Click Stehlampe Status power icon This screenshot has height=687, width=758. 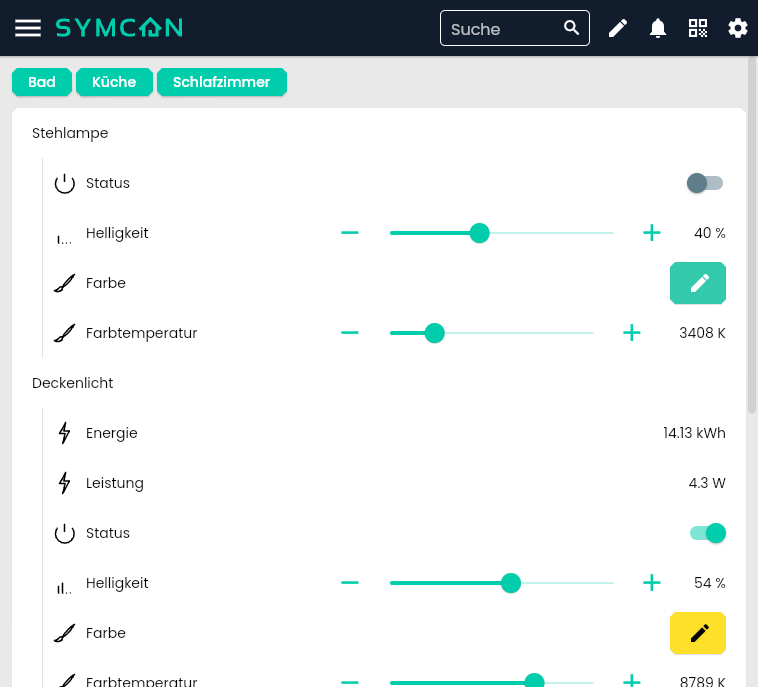[x=65, y=183]
